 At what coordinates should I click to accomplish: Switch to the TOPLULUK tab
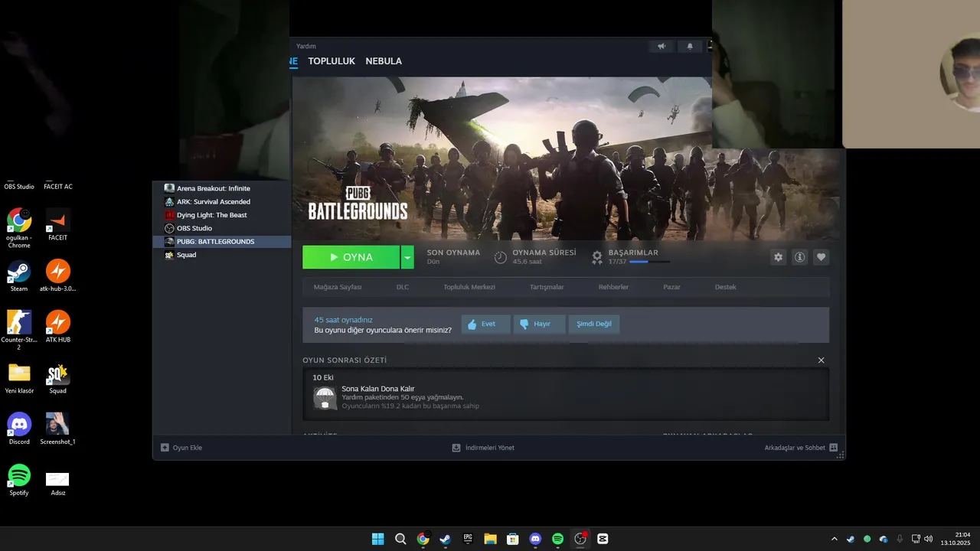point(332,61)
